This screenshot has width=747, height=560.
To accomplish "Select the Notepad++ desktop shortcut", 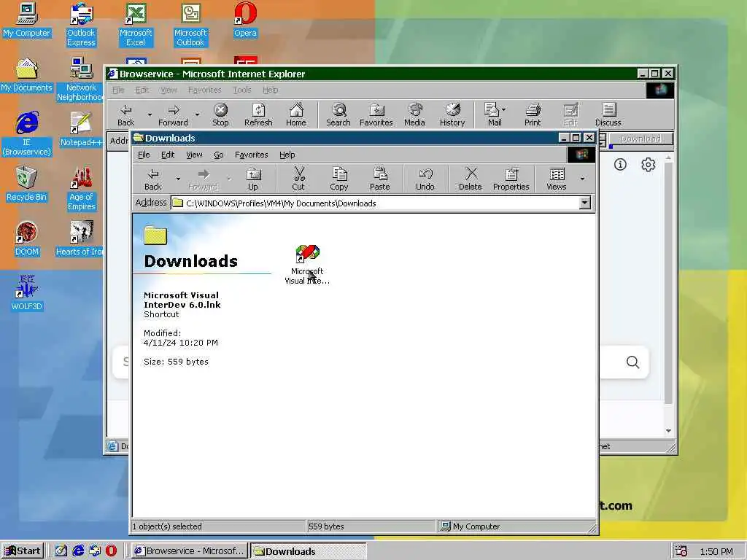I will 81,129.
